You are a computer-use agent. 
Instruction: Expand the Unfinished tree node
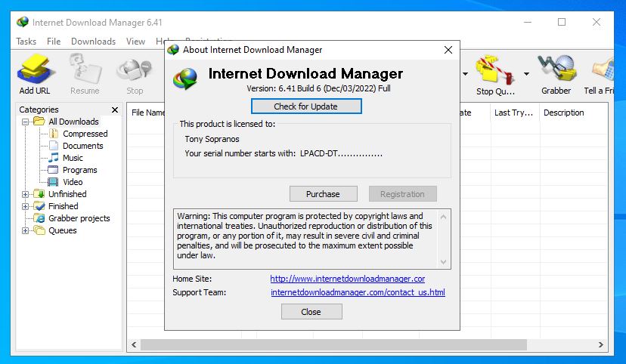(26, 194)
